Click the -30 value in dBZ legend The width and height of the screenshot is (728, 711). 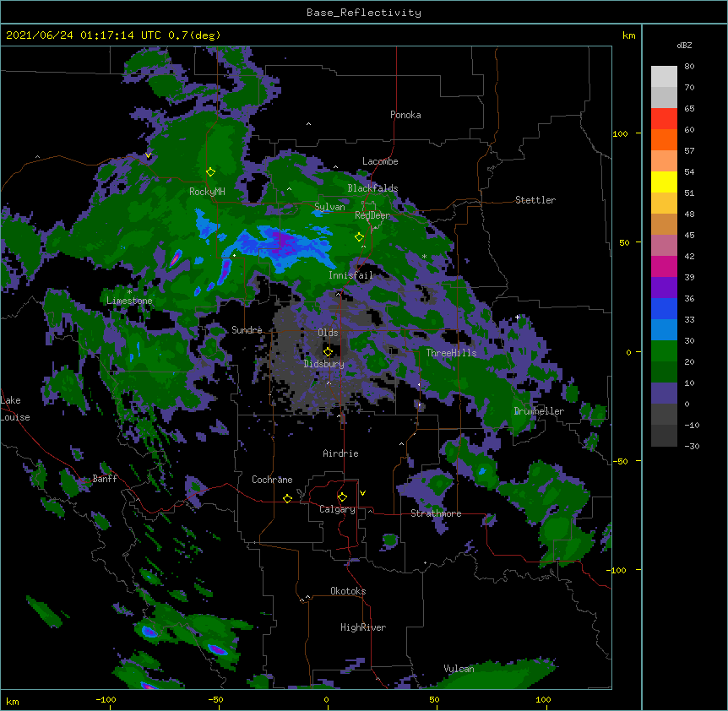692,446
